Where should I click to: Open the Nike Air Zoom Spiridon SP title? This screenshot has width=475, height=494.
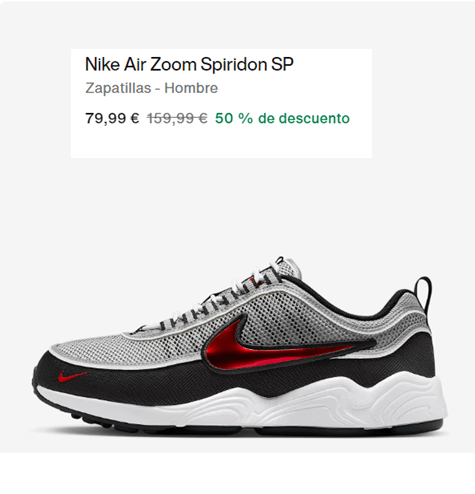tap(189, 64)
